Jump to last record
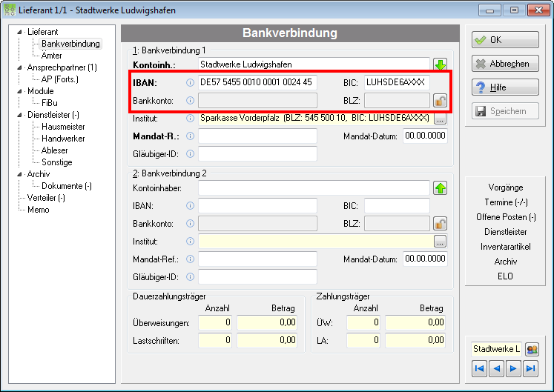Screen dimensions: 554x392 (x=531, y=369)
